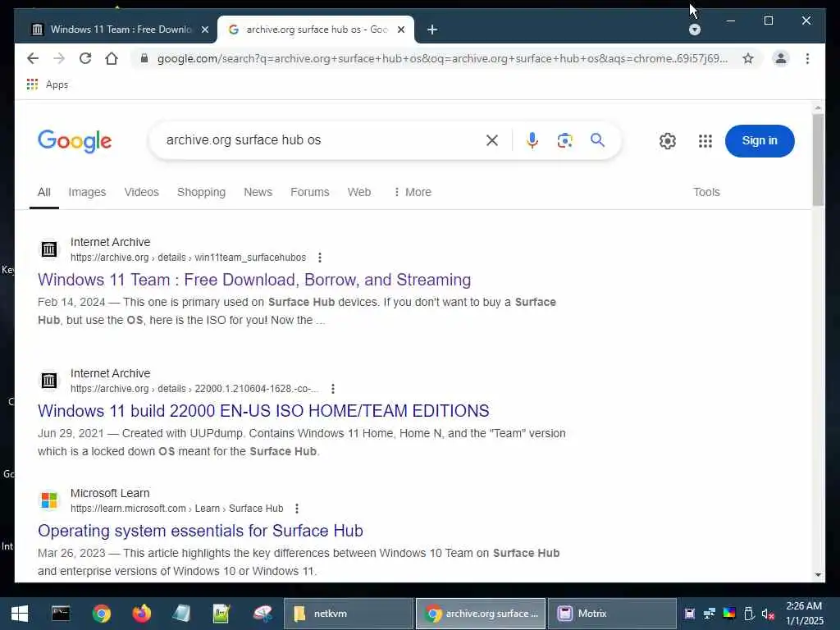Select the Shopping results tab
Image resolution: width=840 pixels, height=630 pixels.
coord(202,192)
